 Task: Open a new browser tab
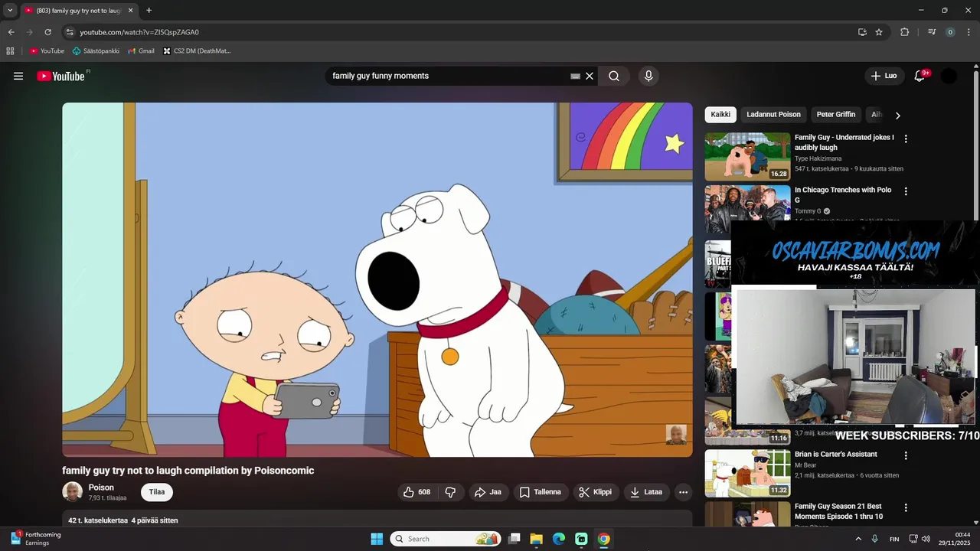click(x=149, y=11)
